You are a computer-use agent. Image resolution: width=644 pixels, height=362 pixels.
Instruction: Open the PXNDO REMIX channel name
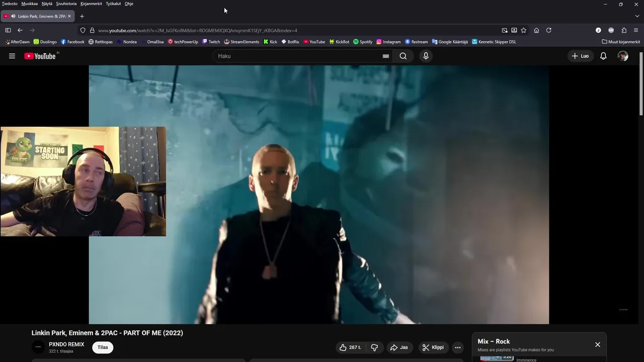pos(66,344)
